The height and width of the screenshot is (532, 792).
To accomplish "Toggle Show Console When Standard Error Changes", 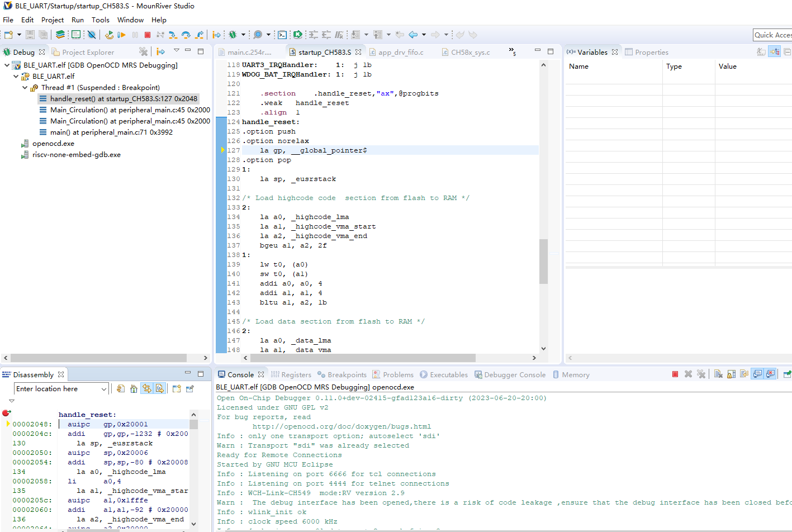I will [771, 374].
